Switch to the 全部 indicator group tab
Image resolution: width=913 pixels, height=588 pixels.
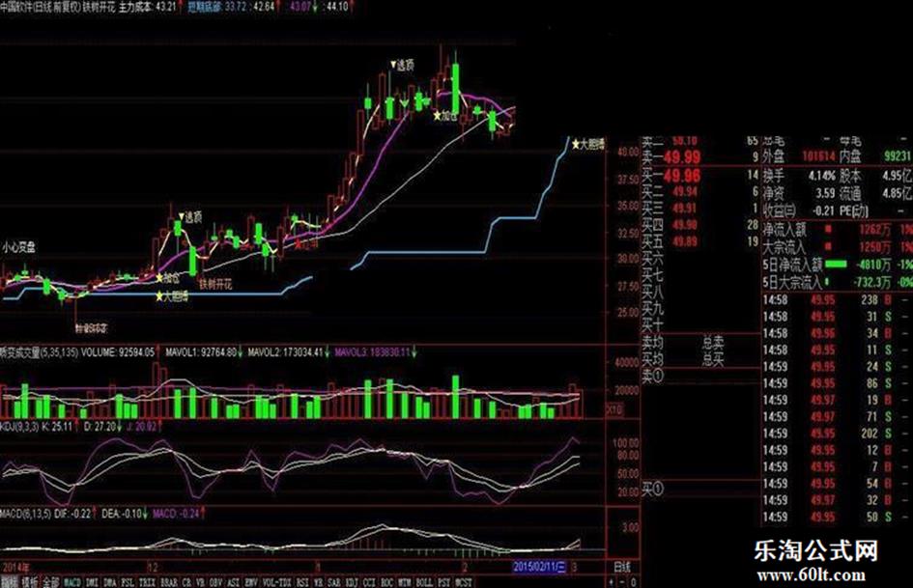(50, 581)
